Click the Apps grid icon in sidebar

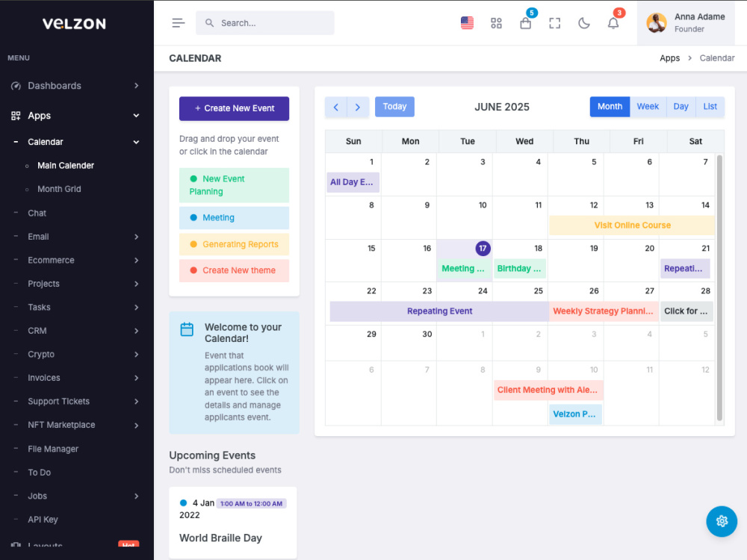point(16,116)
